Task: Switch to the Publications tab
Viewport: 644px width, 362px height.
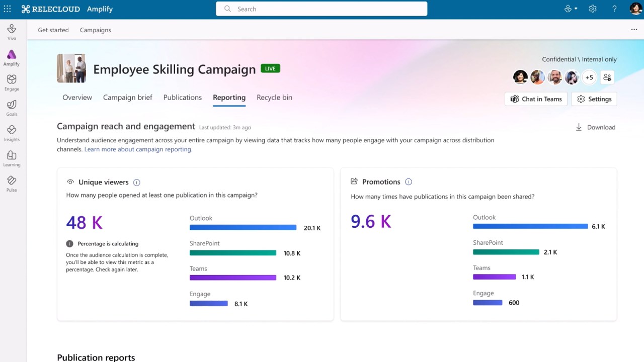Action: coord(183,98)
